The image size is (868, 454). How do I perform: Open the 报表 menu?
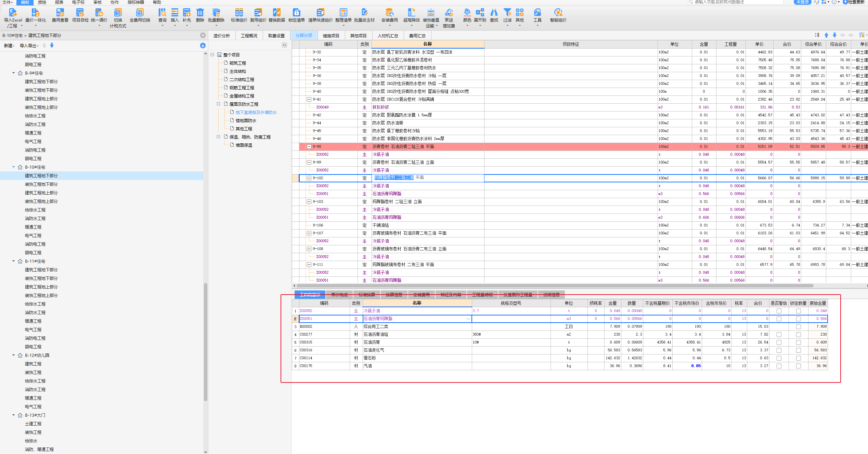[59, 2]
